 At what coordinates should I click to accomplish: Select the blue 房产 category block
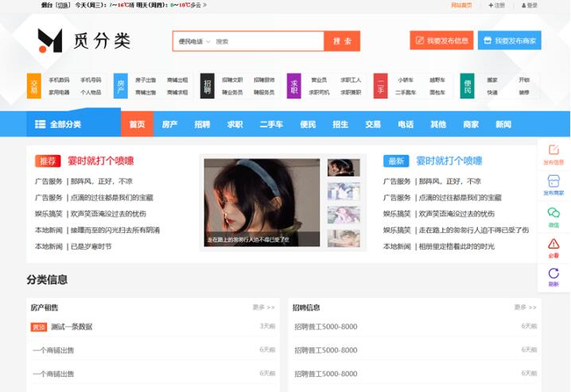click(121, 86)
